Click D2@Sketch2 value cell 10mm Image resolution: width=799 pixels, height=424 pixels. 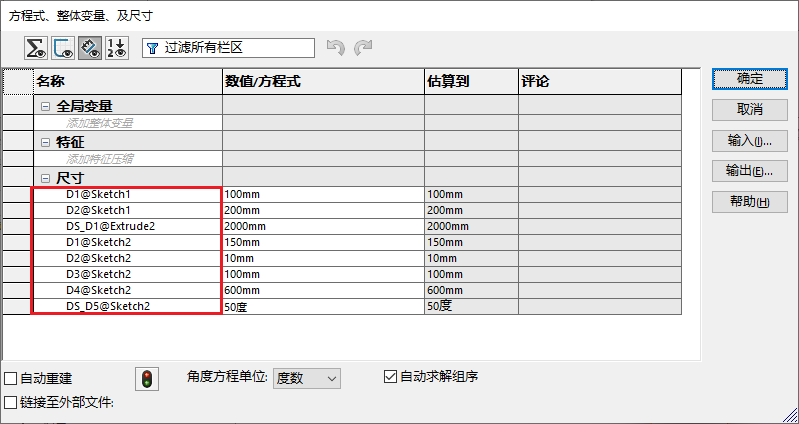click(324, 258)
